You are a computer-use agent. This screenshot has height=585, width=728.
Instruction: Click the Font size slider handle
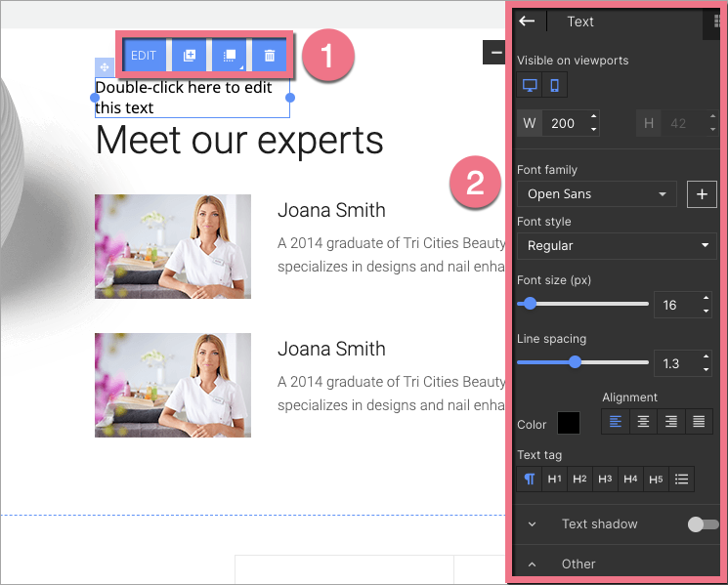coord(530,304)
